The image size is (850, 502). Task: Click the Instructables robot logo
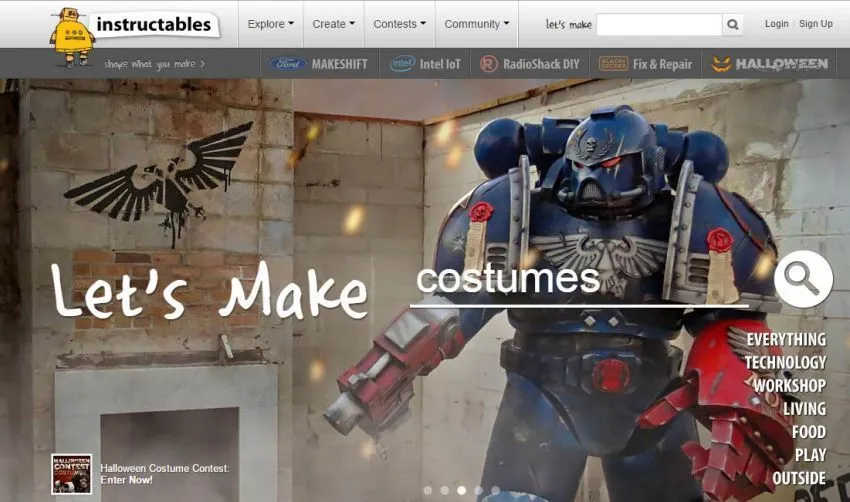[x=72, y=37]
